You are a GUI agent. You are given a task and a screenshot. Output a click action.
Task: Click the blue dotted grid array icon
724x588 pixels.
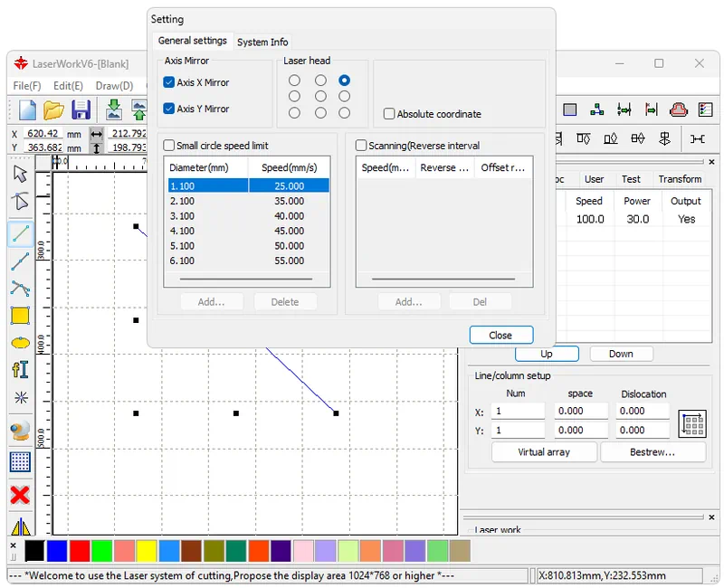(20, 462)
